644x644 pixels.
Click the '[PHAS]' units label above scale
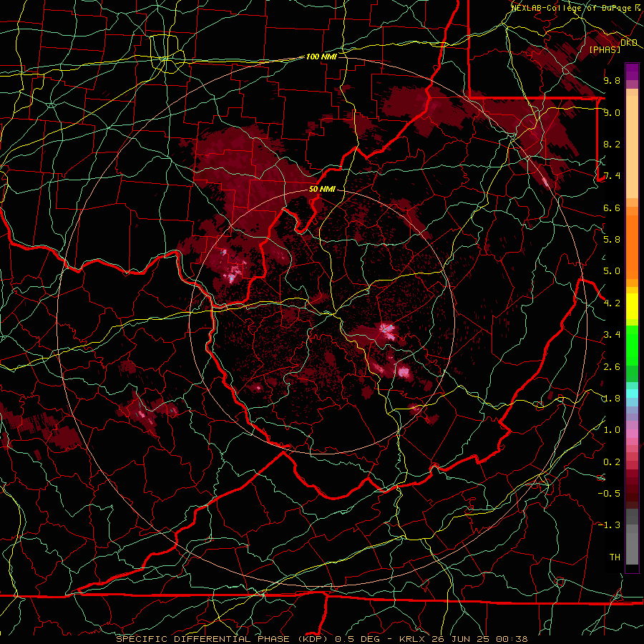point(605,49)
